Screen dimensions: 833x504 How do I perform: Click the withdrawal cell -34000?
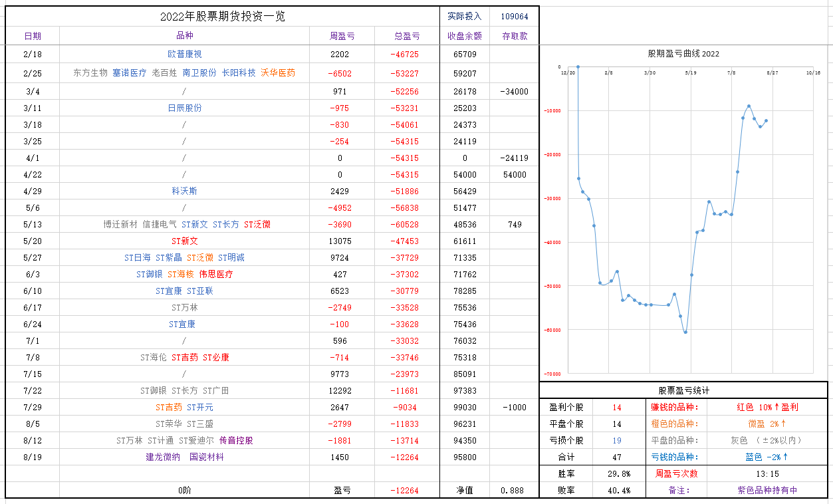click(x=515, y=92)
